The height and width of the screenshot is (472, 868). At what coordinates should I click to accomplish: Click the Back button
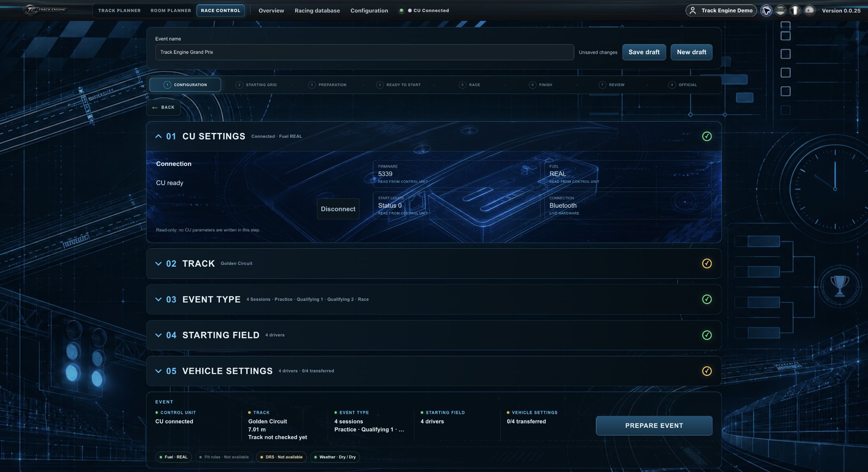(x=163, y=107)
